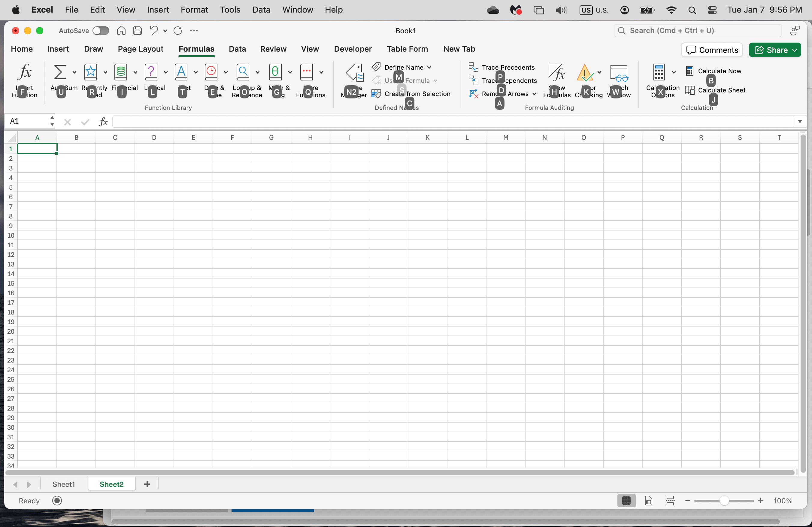Image resolution: width=812 pixels, height=527 pixels.
Task: Click the AutoSum sigma icon
Action: [x=60, y=72]
